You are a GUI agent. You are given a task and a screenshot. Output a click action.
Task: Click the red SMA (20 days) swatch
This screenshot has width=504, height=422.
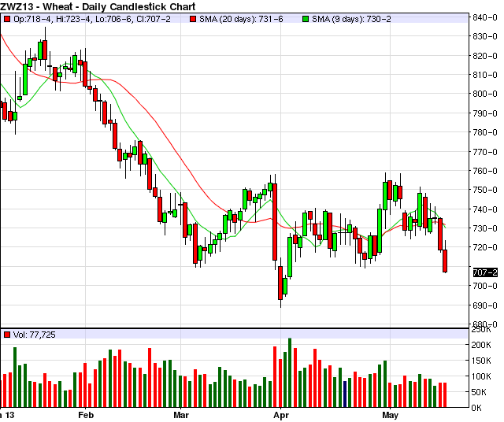pos(192,19)
